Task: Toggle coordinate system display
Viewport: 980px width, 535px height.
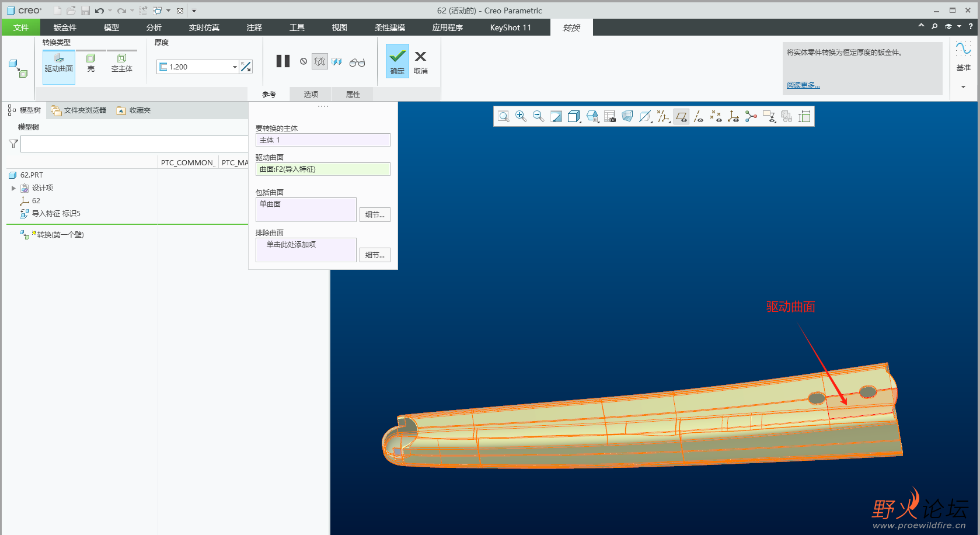Action: [x=734, y=117]
